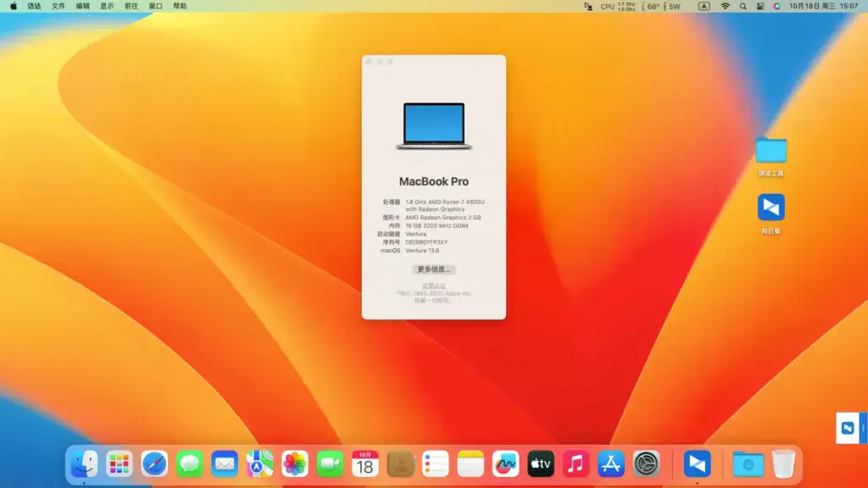Launch Maps from the Dock

coord(259,463)
